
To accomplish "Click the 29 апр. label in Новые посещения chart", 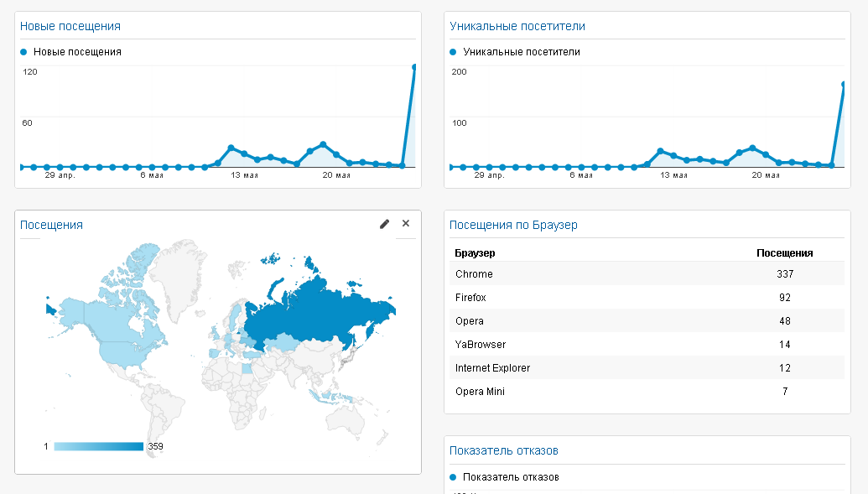I will (x=60, y=175).
